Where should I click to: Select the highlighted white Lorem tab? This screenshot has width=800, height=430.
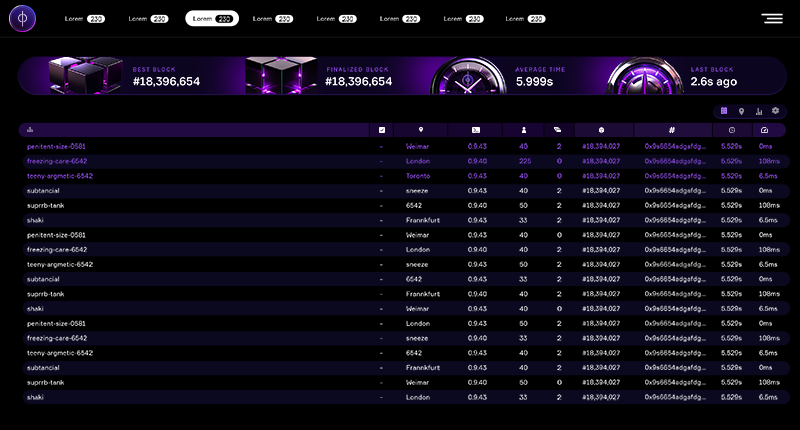tap(212, 18)
